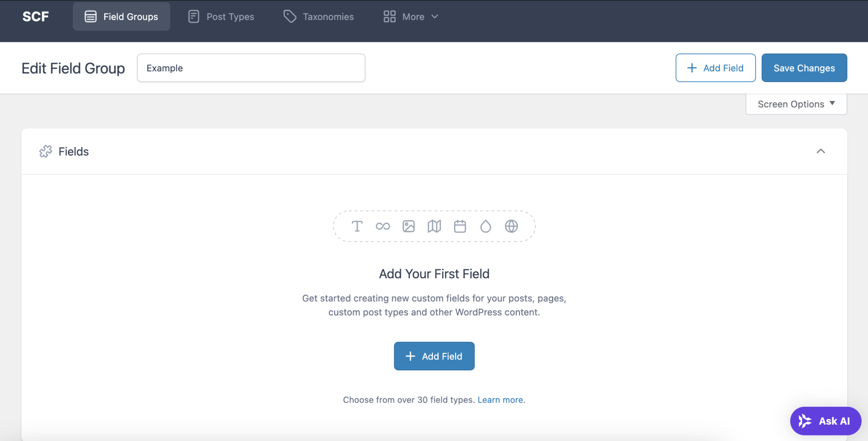Select the Text field type icon
The width and height of the screenshot is (868, 441).
coord(357,226)
